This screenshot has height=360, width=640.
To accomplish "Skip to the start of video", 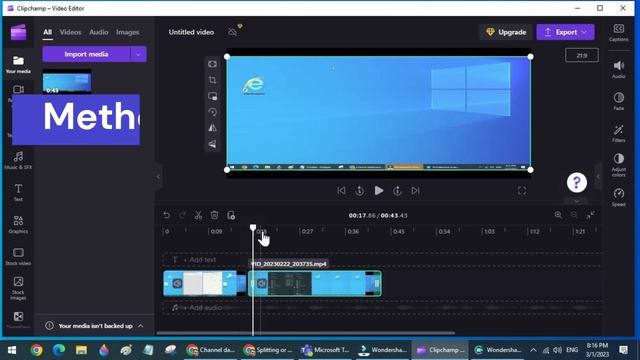I will [x=341, y=191].
